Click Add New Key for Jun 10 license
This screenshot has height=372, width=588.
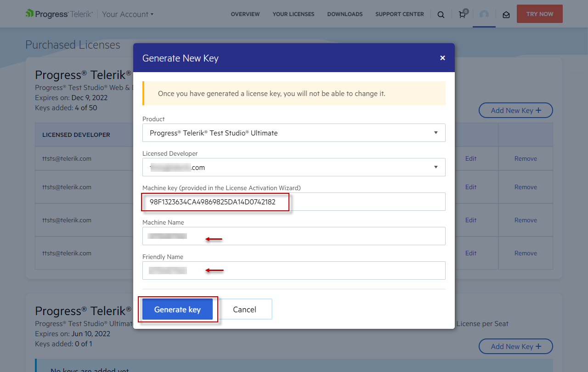(516, 346)
